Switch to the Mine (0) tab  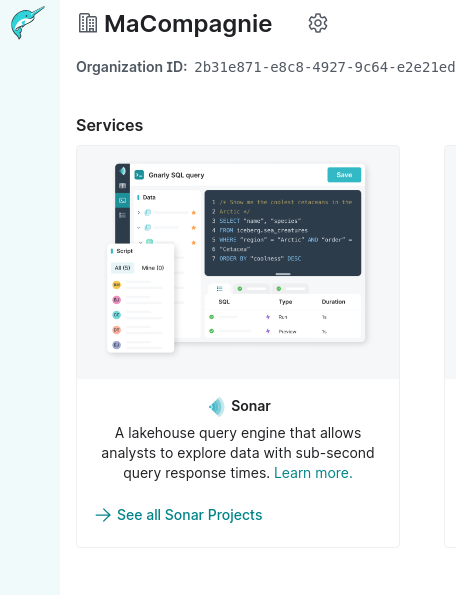tap(153, 268)
